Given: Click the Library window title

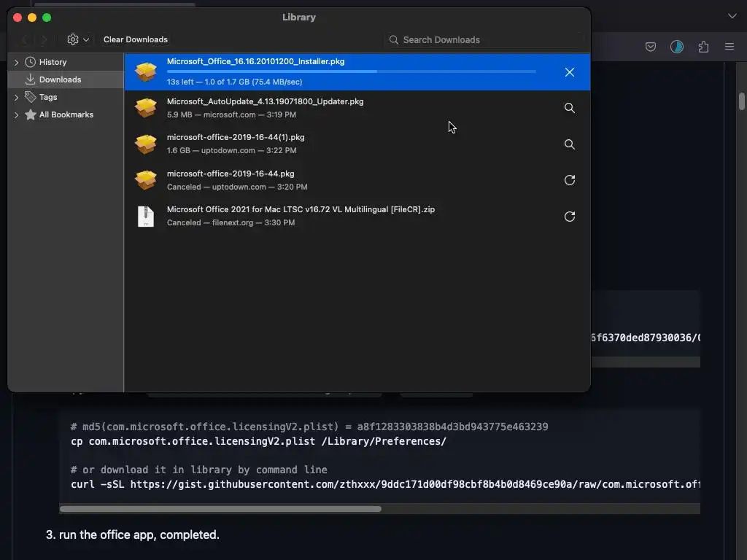Looking at the screenshot, I should [x=298, y=17].
